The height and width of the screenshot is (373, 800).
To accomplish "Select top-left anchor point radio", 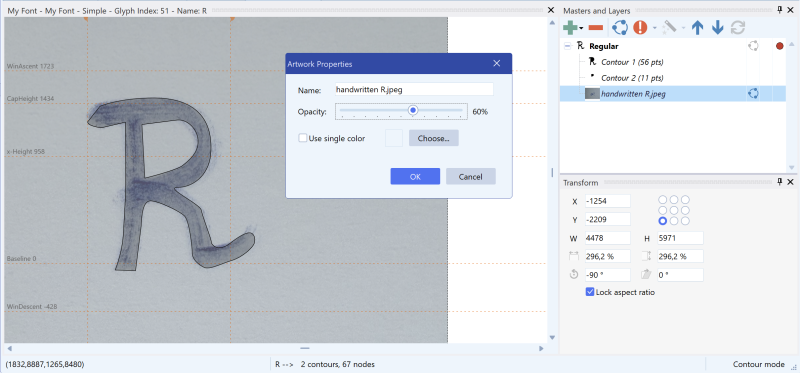I will pos(663,200).
